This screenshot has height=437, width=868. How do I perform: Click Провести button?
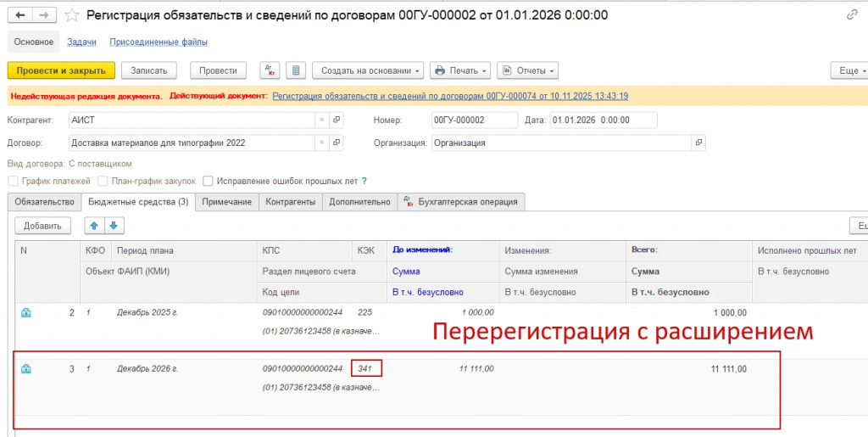(218, 70)
